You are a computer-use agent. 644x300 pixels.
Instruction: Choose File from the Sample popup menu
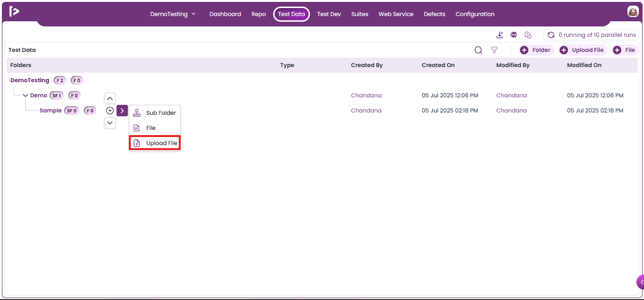155,128
